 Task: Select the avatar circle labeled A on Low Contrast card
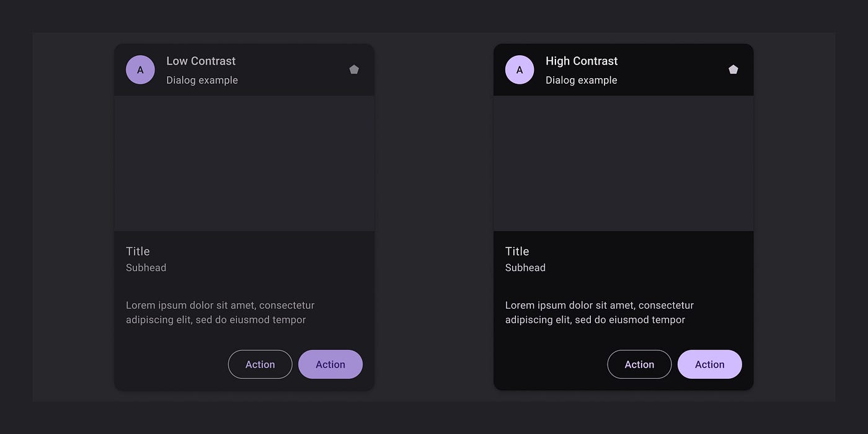click(x=140, y=69)
